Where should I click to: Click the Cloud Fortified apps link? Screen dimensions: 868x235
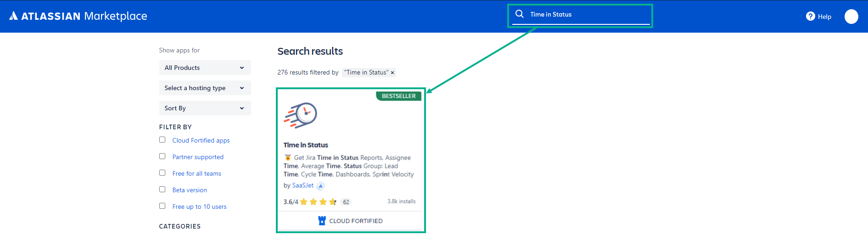click(x=201, y=140)
